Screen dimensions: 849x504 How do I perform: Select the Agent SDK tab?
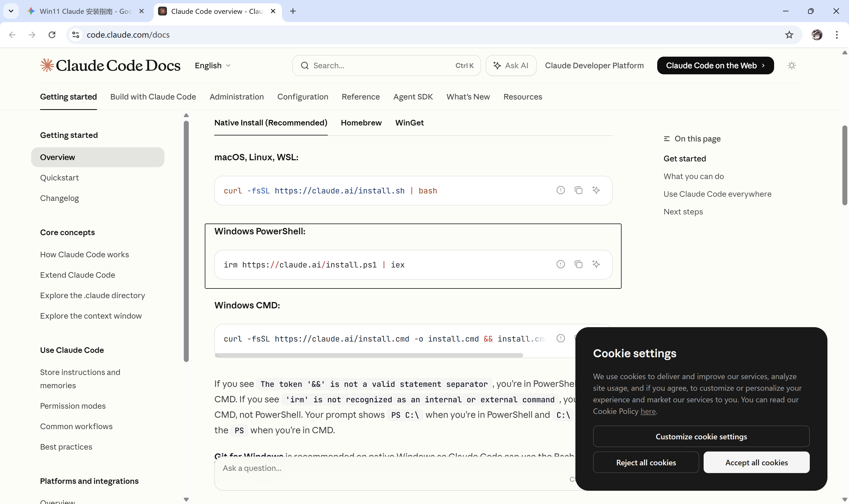pyautogui.click(x=413, y=97)
